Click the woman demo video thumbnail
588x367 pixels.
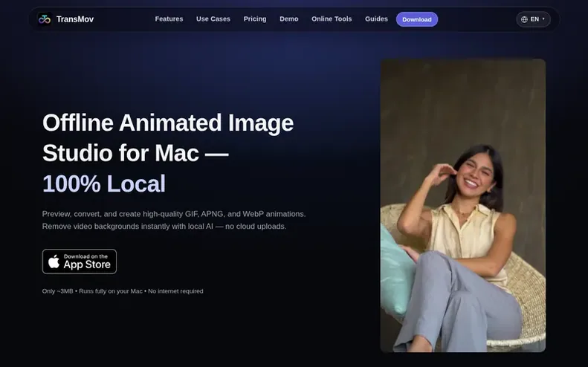(463, 206)
